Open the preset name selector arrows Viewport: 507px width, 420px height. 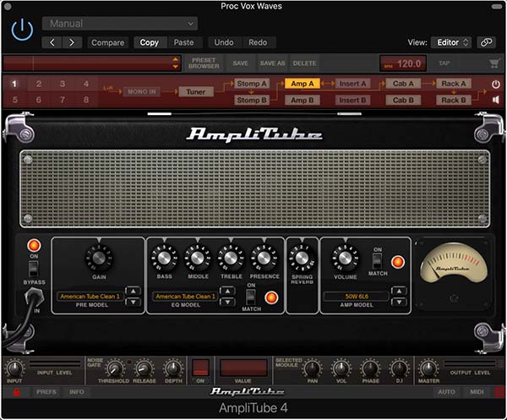tap(175, 63)
